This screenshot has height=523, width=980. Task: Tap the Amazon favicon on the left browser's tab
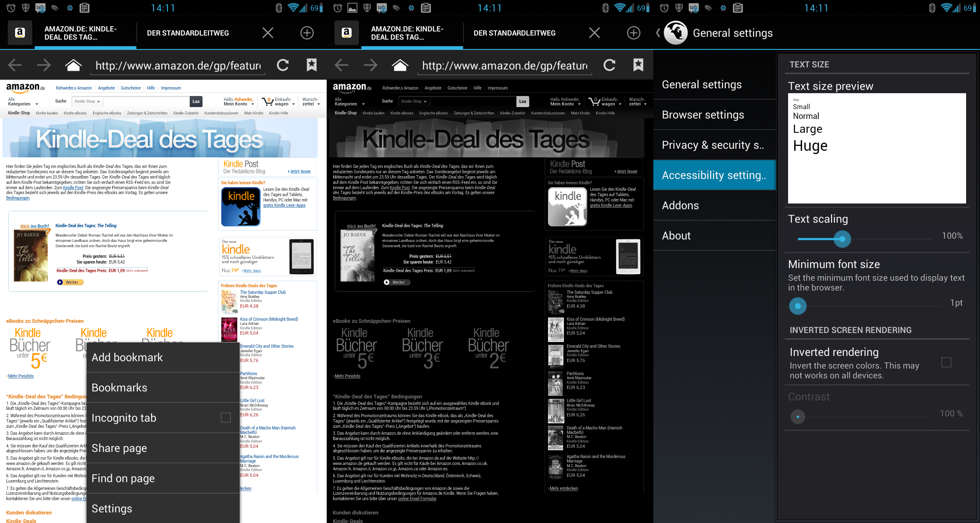click(x=20, y=33)
